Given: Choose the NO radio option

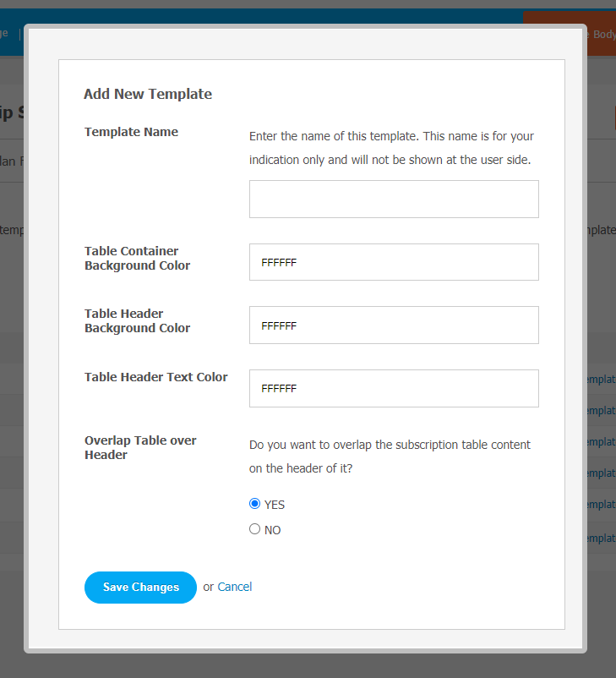Looking at the screenshot, I should pyautogui.click(x=254, y=529).
